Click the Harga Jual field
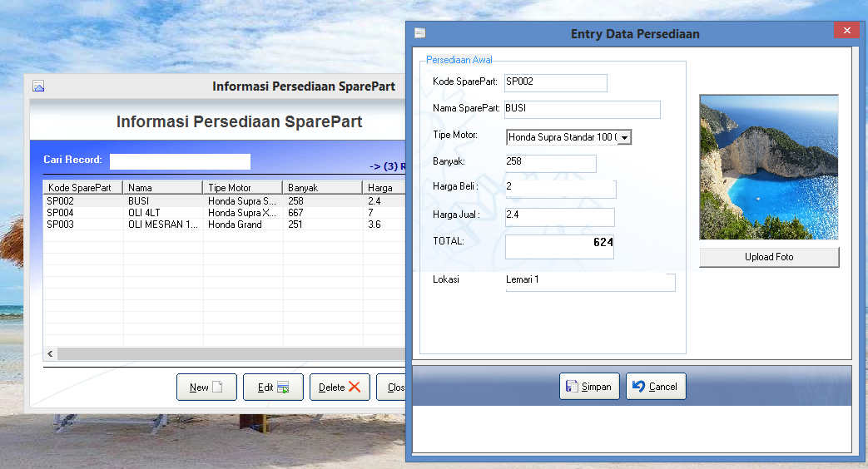 (x=559, y=217)
